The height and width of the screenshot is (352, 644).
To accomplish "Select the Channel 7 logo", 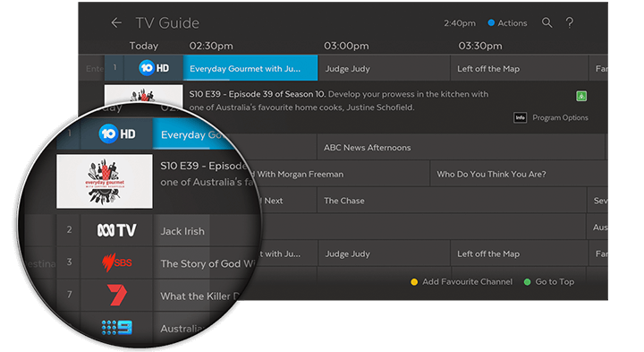I will 116,295.
